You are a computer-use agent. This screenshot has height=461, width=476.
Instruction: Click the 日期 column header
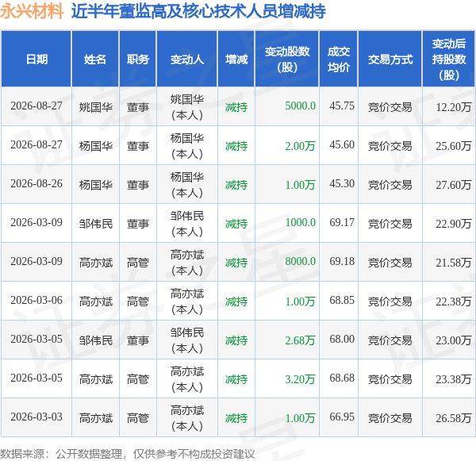36,59
